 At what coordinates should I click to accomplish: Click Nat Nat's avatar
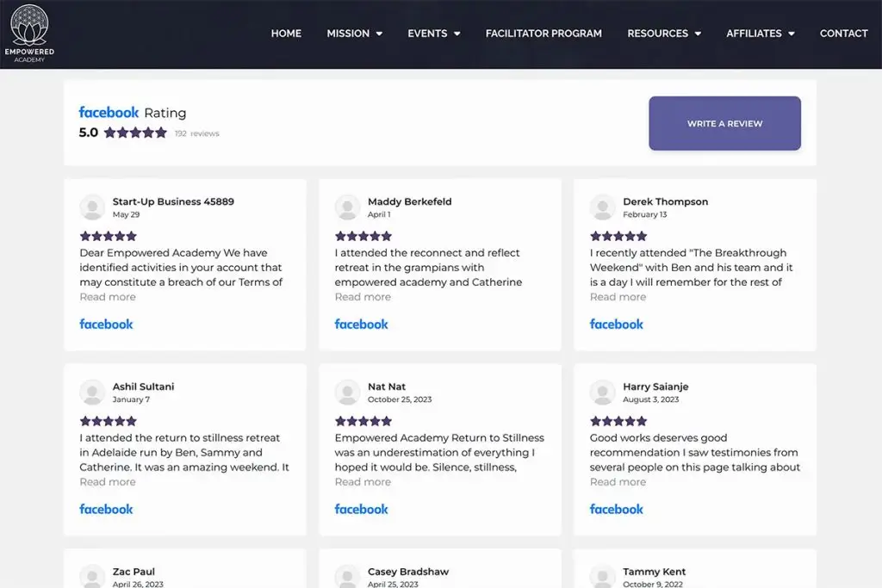point(348,392)
